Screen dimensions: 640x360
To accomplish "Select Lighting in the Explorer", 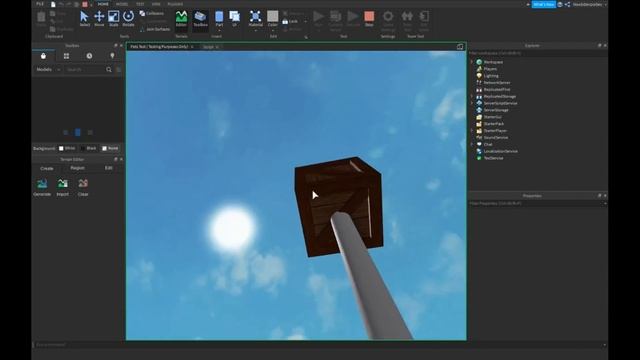I will [x=491, y=76].
